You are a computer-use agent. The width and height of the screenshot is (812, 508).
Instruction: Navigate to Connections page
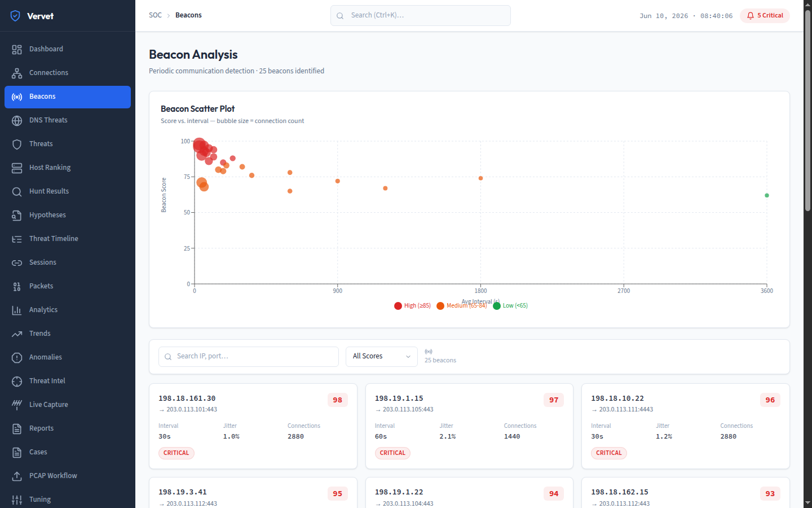[68, 73]
